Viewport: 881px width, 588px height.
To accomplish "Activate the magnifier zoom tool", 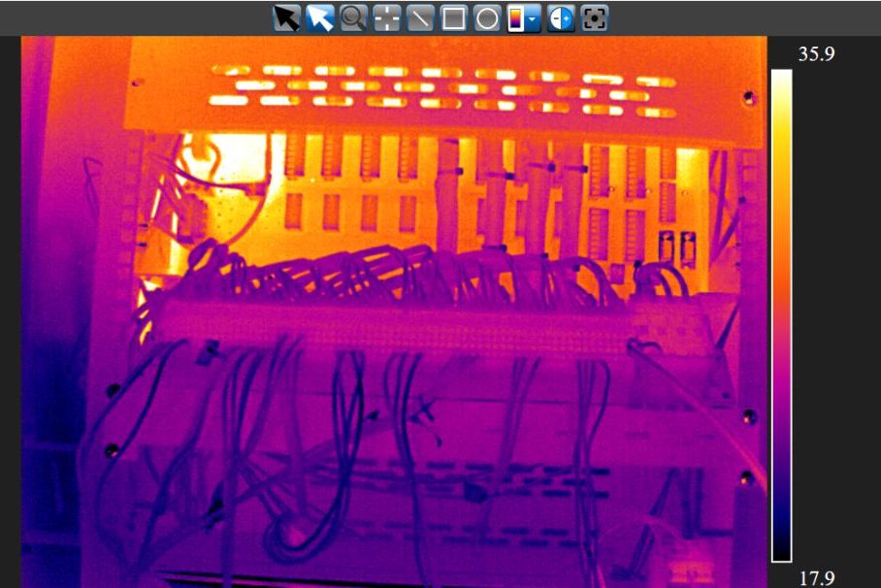I will click(x=353, y=18).
